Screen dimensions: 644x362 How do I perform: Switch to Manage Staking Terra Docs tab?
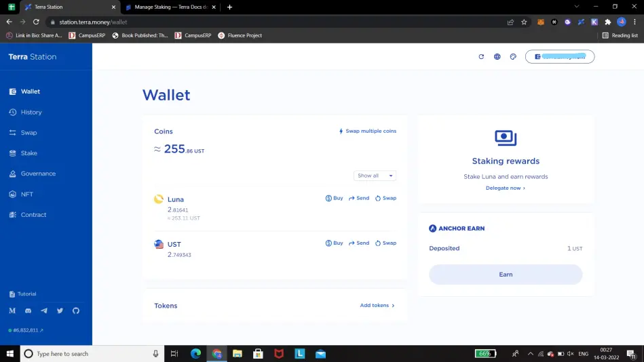(171, 7)
